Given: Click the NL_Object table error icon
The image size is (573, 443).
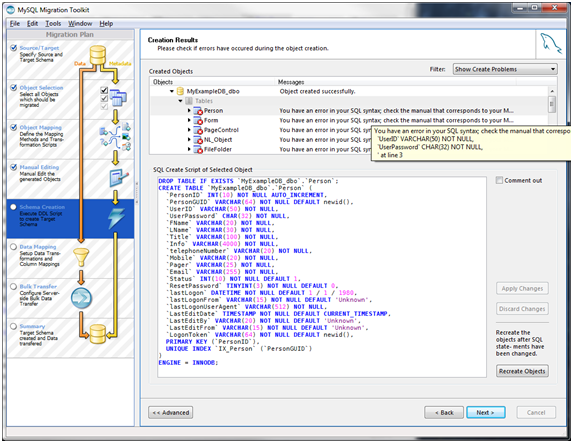Looking at the screenshot, I should tap(198, 140).
